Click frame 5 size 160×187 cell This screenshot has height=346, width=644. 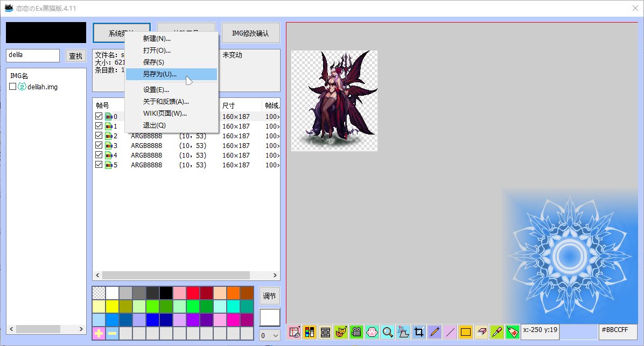tap(236, 165)
